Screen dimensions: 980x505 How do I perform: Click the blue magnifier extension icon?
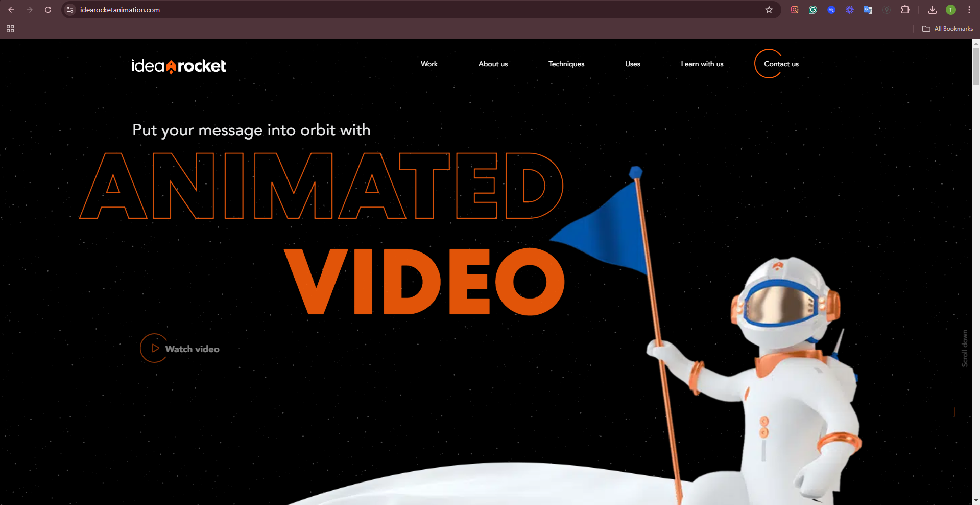[831, 10]
